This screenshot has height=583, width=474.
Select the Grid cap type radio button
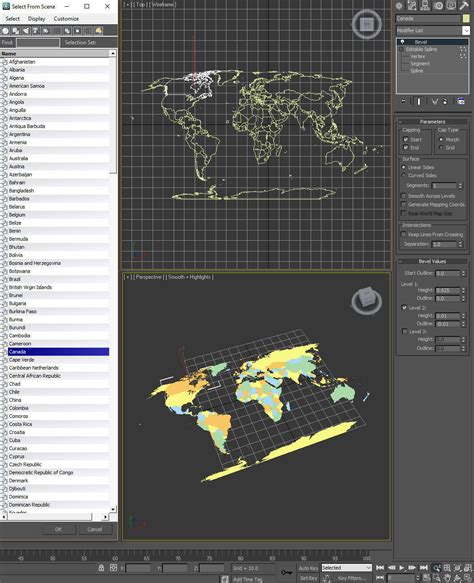pos(441,148)
